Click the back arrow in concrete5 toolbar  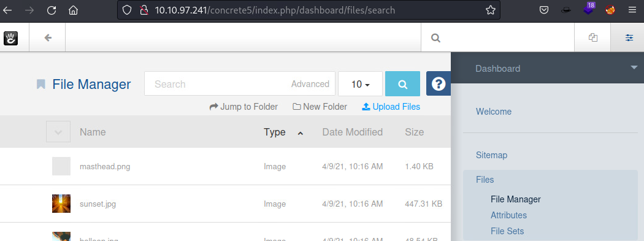click(48, 38)
